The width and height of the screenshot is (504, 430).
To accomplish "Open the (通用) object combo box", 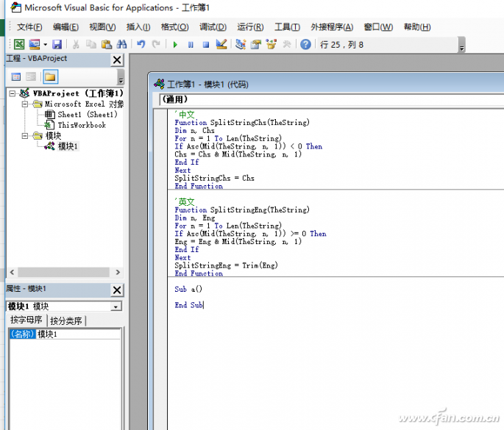I will 331,99.
